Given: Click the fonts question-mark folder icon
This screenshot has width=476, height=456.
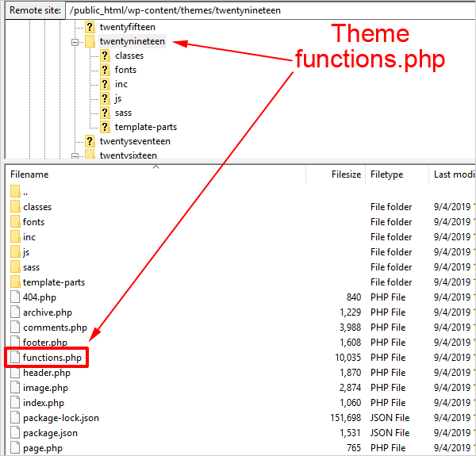Looking at the screenshot, I should (105, 70).
